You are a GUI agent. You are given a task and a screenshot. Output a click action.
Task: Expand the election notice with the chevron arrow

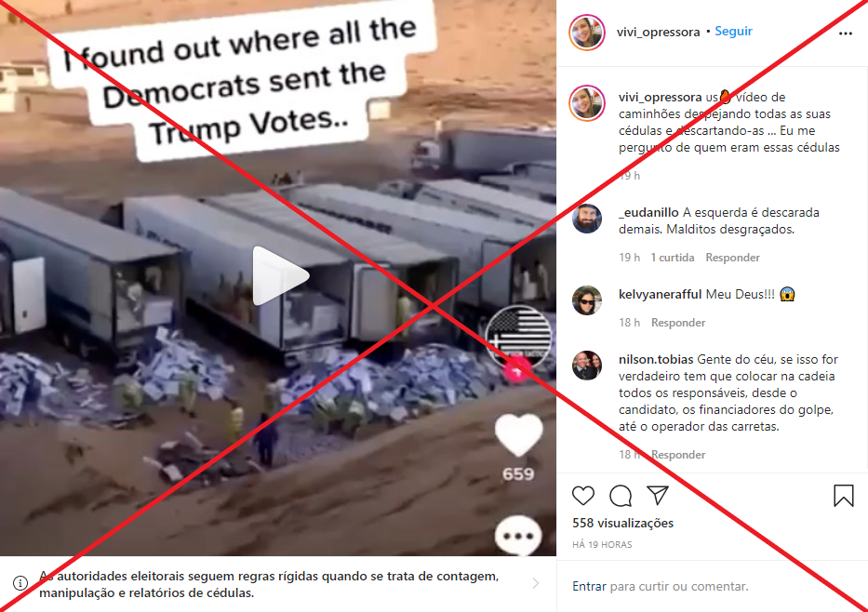535,583
